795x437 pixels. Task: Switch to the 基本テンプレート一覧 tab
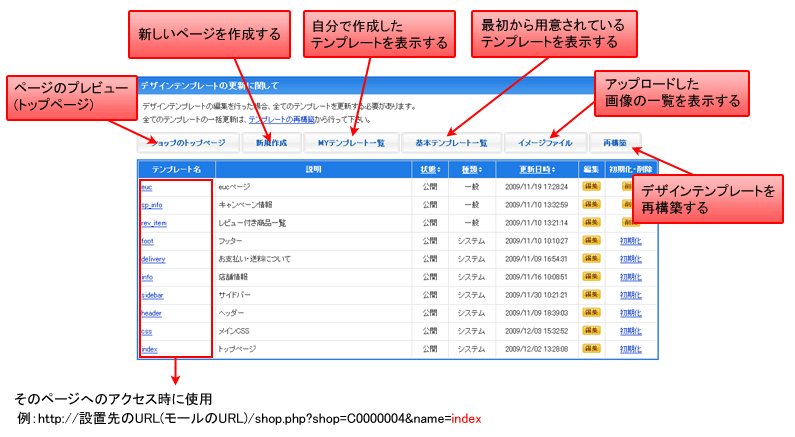click(451, 144)
